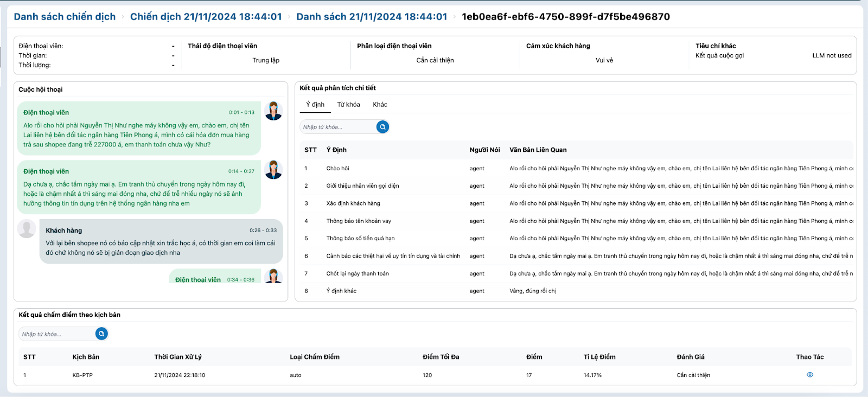Viewport: 868px width, 397px height.
Task: Click agent avatar of 0:14 - 0:27 message
Action: coord(273,170)
